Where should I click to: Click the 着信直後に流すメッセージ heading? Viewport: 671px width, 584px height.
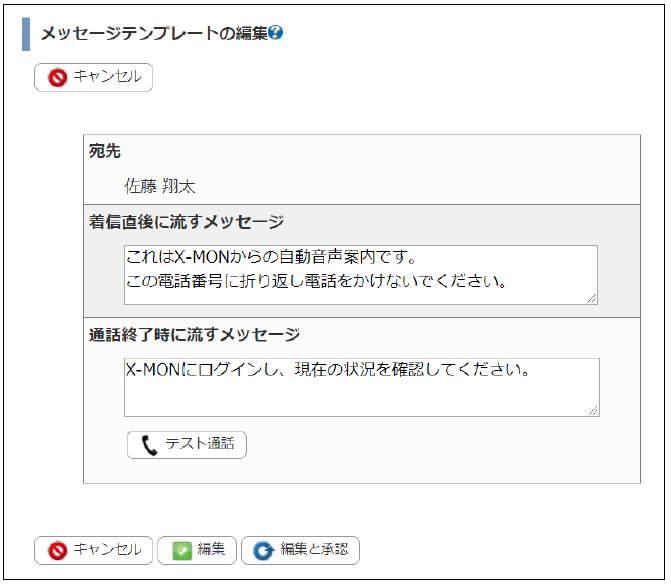pos(186,222)
